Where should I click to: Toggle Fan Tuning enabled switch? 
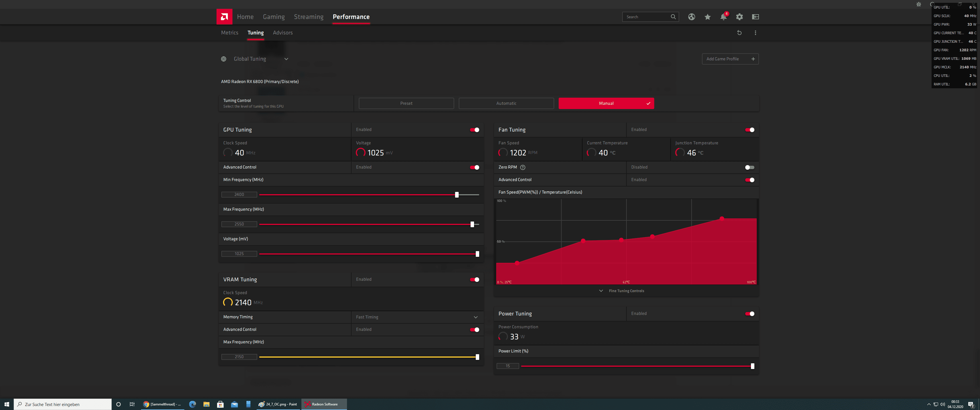(750, 130)
